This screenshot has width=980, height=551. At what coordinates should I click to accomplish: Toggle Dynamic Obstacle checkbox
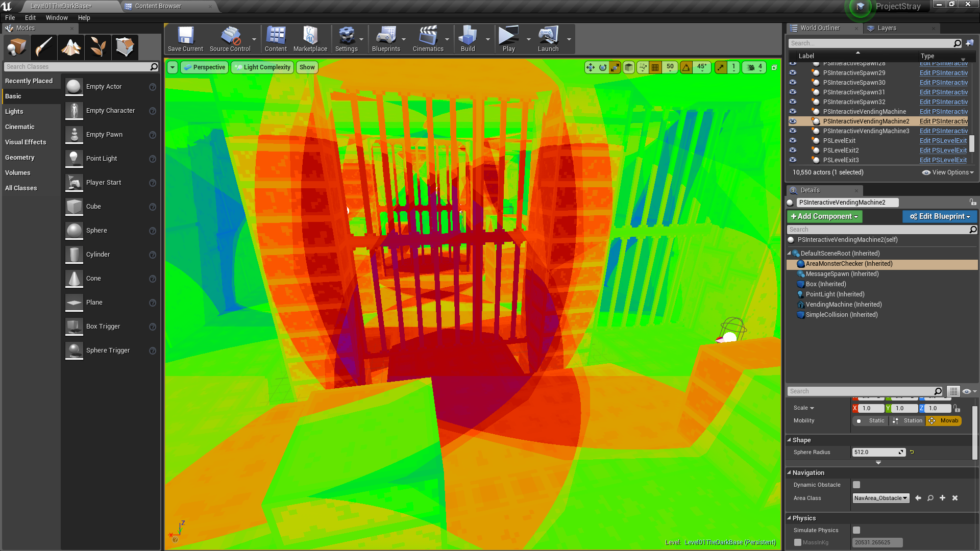[x=856, y=485]
